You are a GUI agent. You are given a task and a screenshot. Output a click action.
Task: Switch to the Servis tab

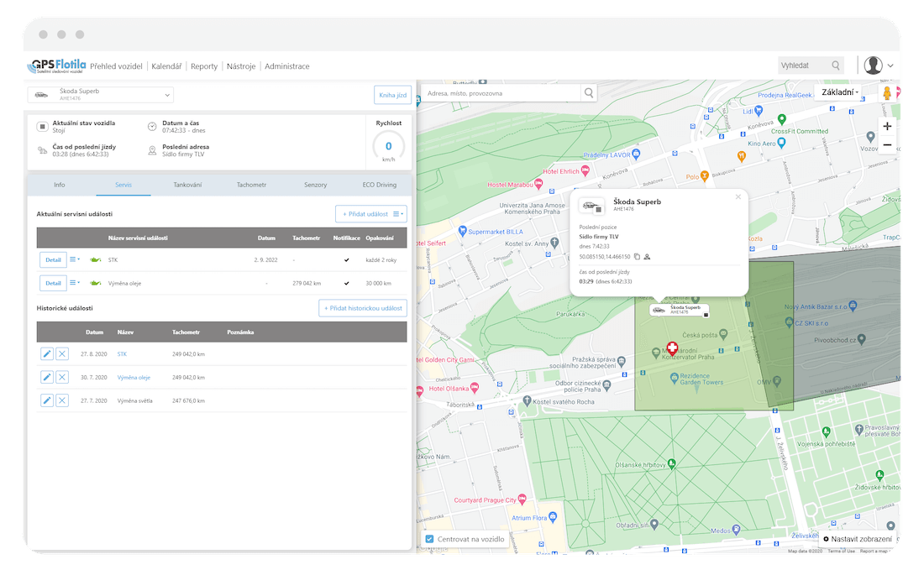coord(123,185)
